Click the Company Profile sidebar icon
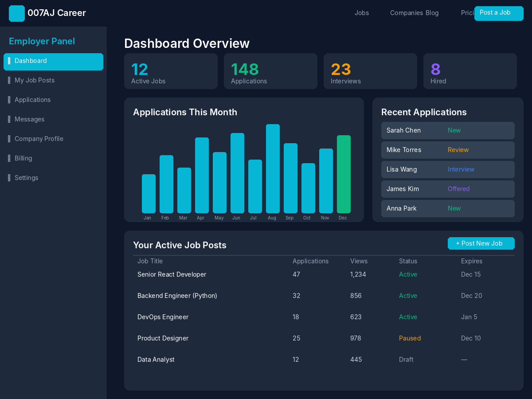 [x=9, y=139]
